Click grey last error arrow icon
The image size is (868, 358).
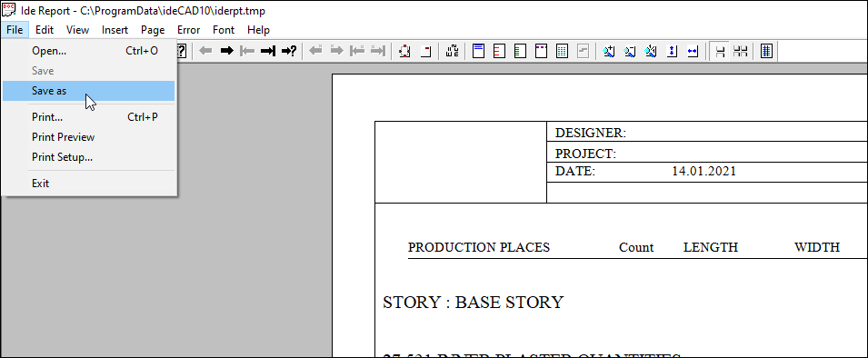(x=377, y=51)
